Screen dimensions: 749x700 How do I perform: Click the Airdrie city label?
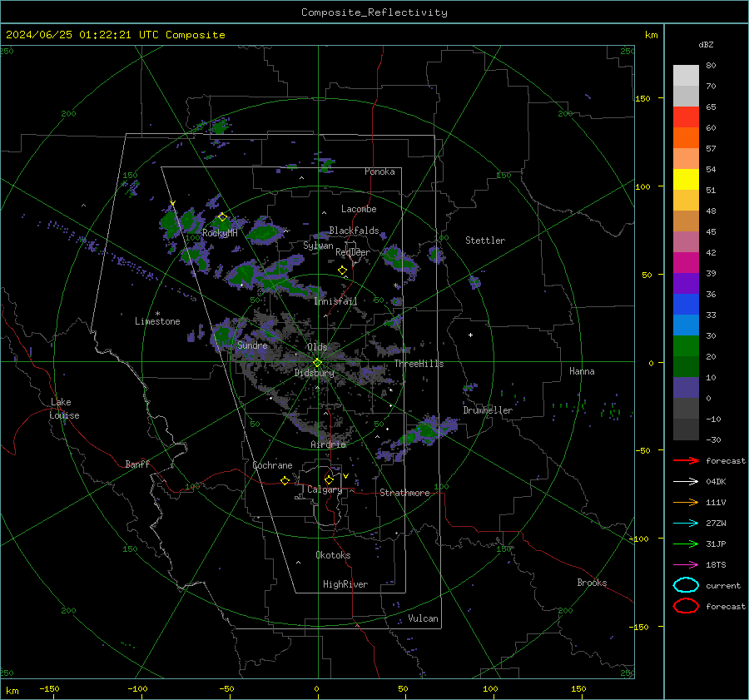click(x=328, y=444)
